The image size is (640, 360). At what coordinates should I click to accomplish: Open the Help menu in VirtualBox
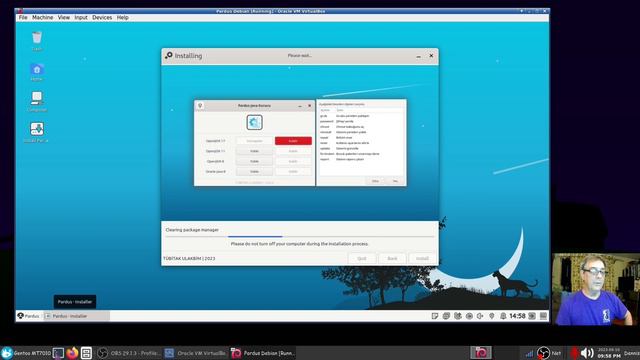[122, 18]
